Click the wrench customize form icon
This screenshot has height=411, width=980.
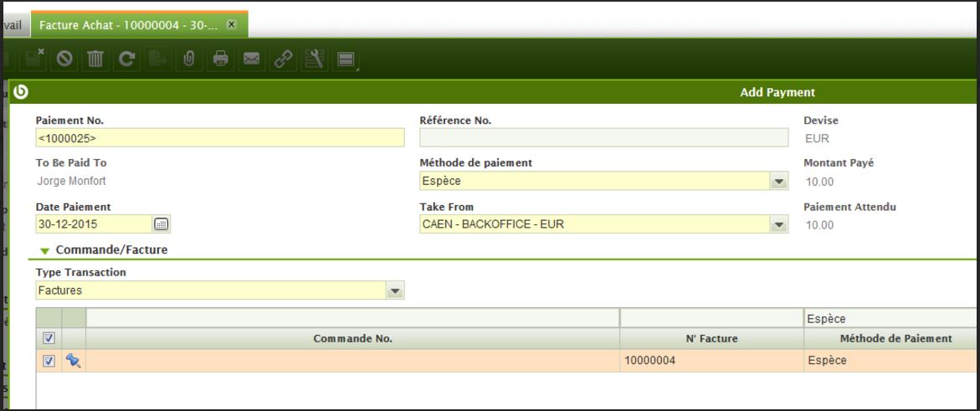click(315, 59)
